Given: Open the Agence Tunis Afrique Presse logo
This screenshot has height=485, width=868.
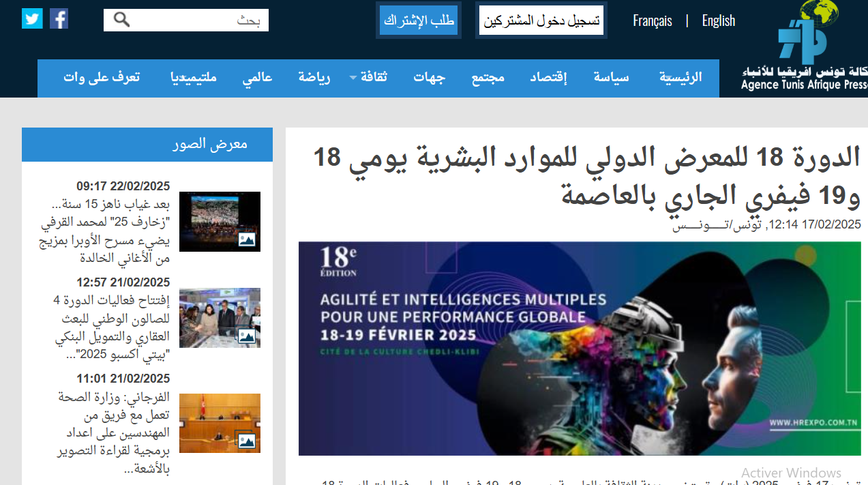Looking at the screenshot, I should (805, 46).
